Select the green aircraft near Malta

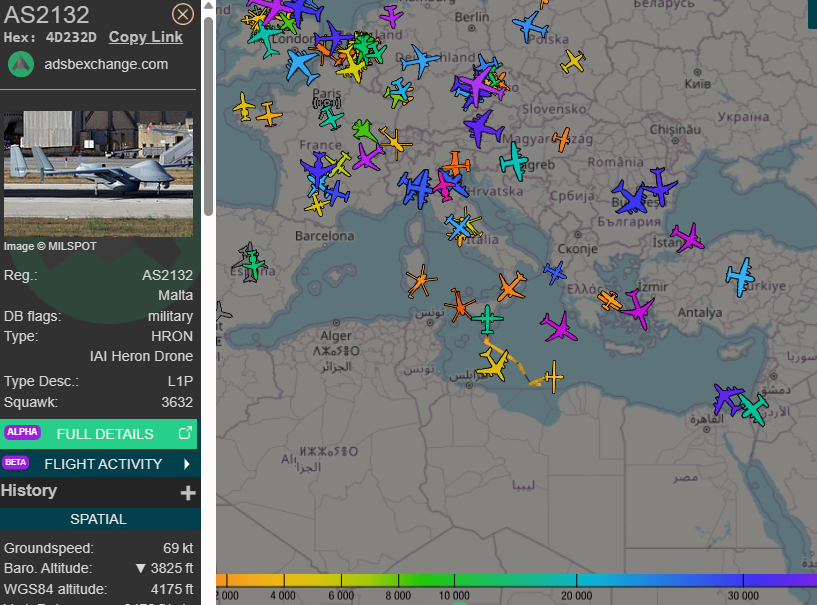coord(487,319)
